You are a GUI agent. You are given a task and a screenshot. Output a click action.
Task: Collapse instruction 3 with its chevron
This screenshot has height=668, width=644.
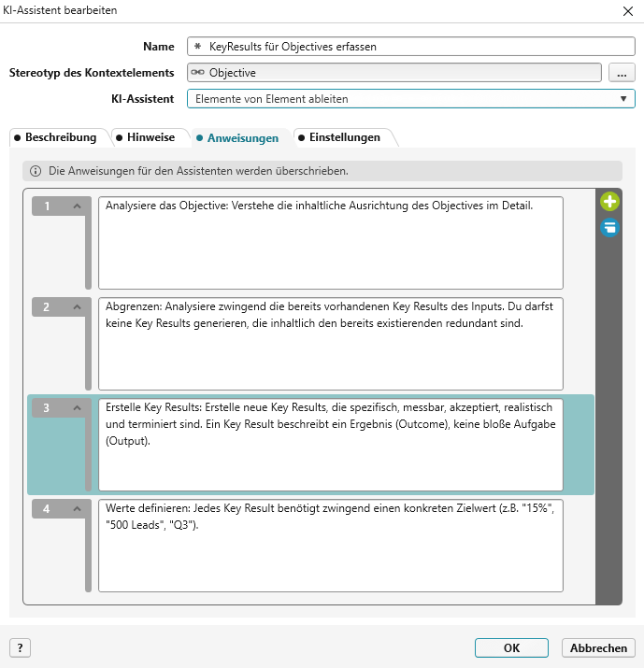pyautogui.click(x=77, y=407)
